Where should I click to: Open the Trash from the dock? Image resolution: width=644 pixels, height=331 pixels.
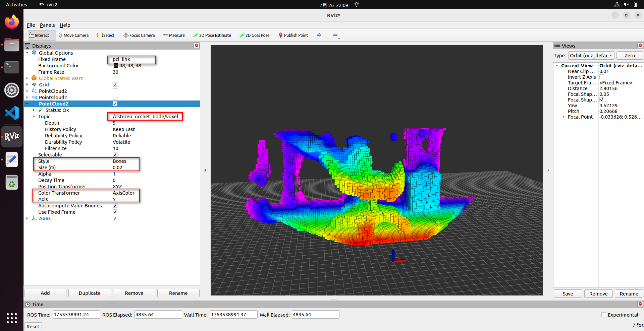(x=12, y=183)
